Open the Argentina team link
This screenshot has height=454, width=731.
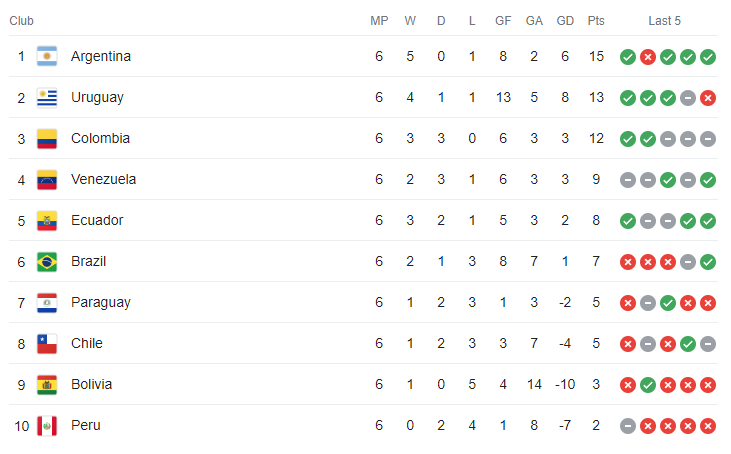click(101, 57)
